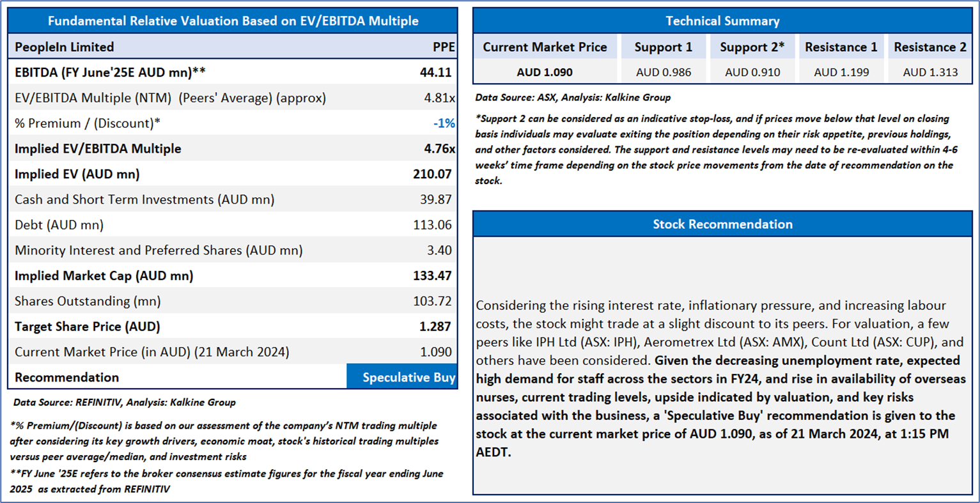Select the 'Support 2*' column header
This screenshot has width=980, height=503.
click(x=752, y=47)
